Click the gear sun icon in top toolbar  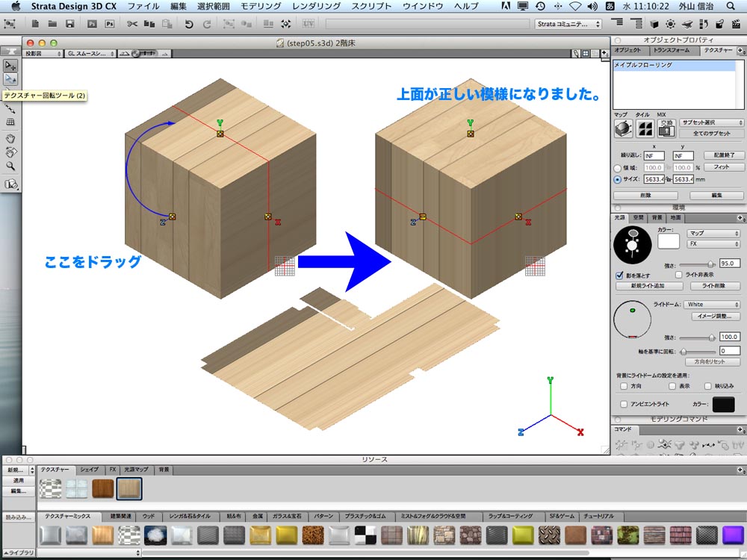[x=670, y=24]
